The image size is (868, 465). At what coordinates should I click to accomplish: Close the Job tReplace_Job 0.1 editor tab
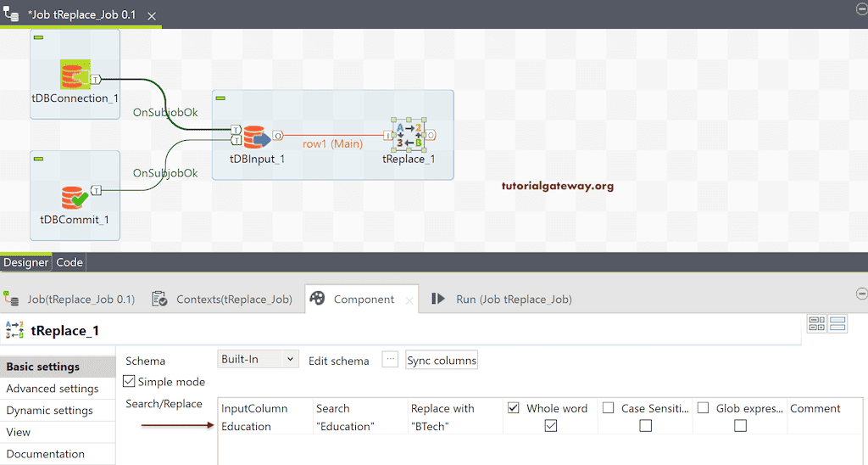click(x=152, y=16)
